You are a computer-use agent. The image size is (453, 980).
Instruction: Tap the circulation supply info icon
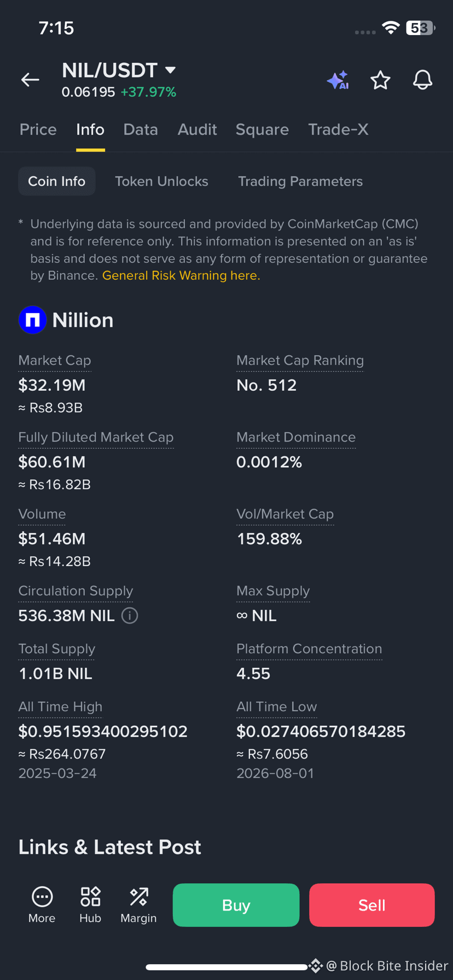coord(130,615)
